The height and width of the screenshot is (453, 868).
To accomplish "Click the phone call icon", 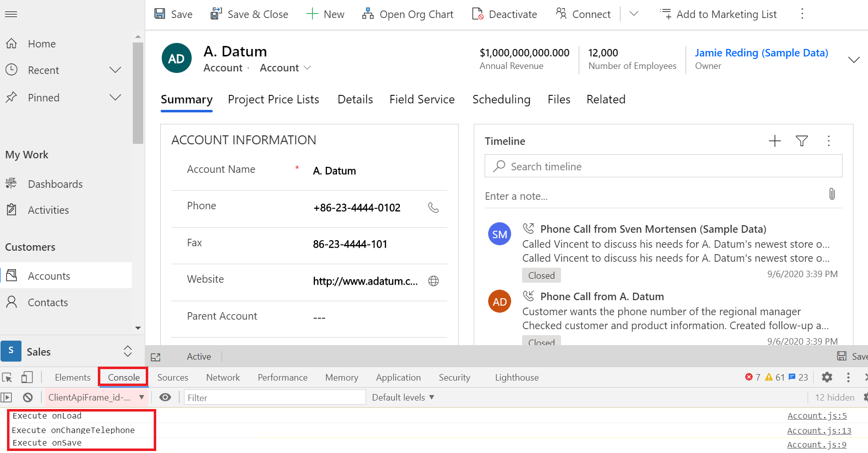I will click(x=433, y=208).
